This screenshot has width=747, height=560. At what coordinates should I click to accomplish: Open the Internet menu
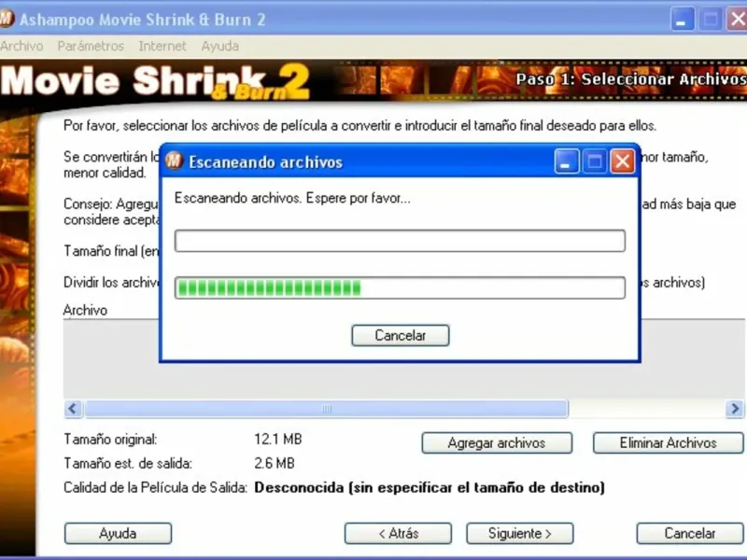pyautogui.click(x=162, y=46)
